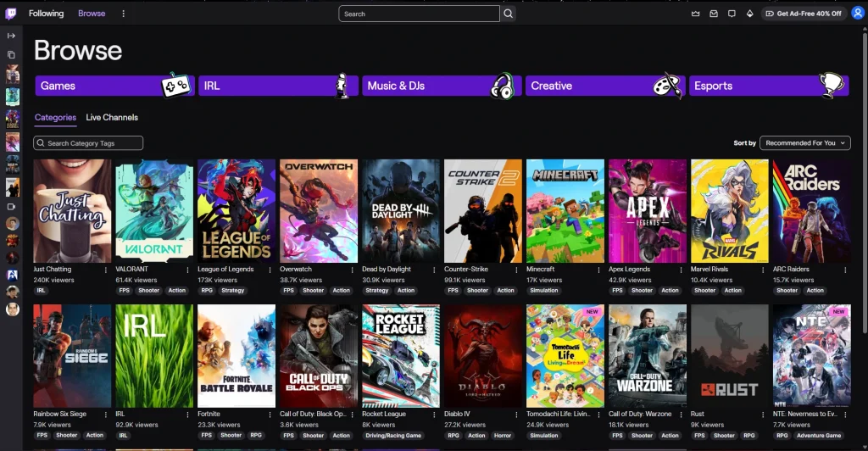Open the IRL category banner
This screenshot has width=868, height=451.
click(278, 86)
